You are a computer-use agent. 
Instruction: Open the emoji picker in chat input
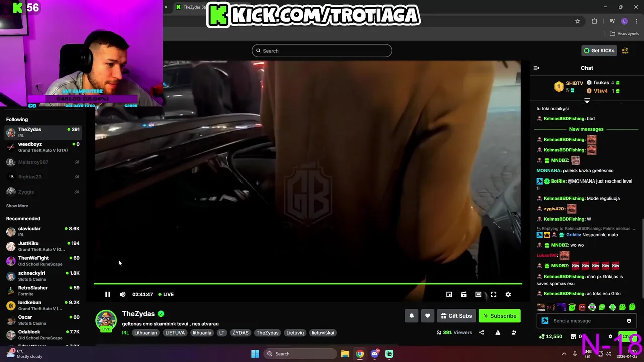[629, 321]
